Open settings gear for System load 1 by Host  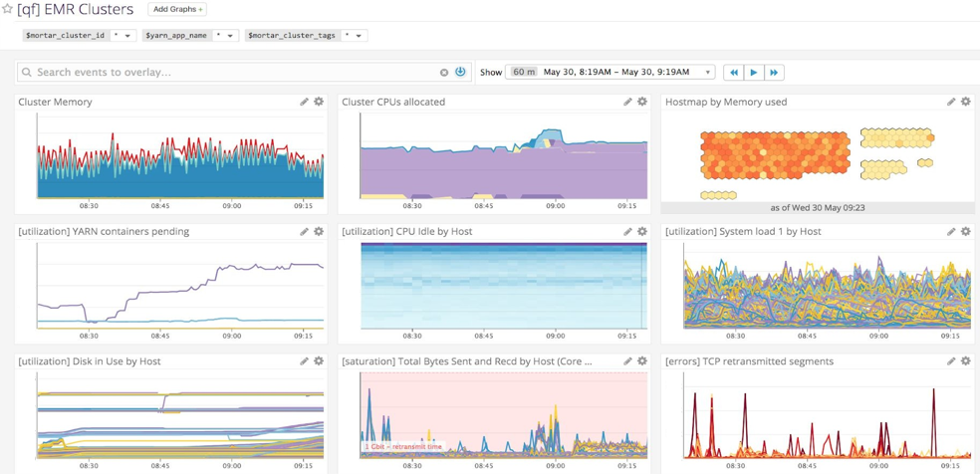[965, 231]
